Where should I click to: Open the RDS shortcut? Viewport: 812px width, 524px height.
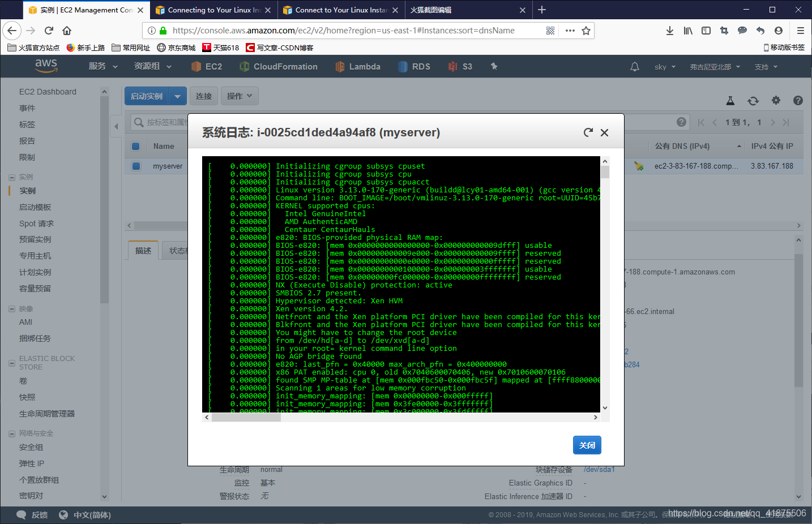coord(414,67)
